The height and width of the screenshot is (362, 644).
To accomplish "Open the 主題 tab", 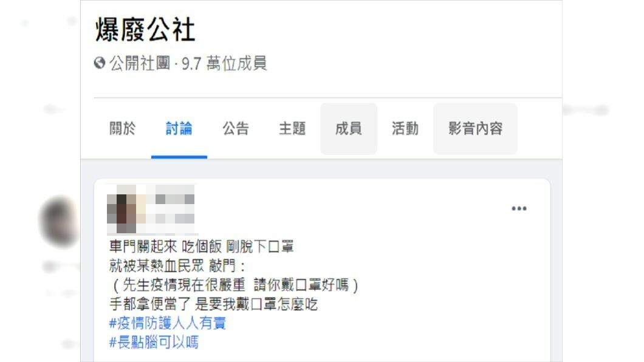I will [292, 129].
